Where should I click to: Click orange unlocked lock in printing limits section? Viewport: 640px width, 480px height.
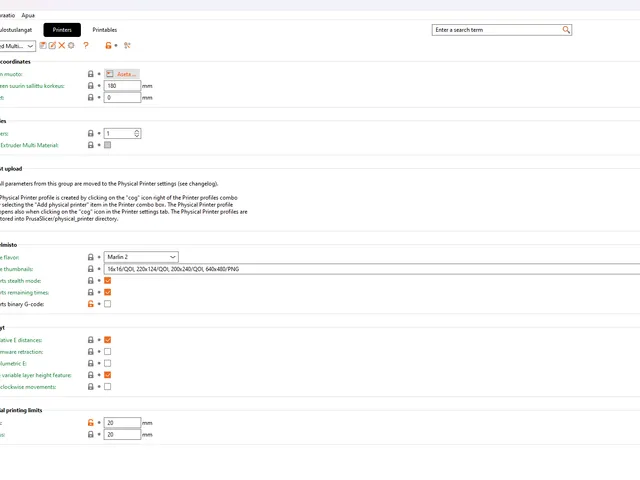point(91,422)
